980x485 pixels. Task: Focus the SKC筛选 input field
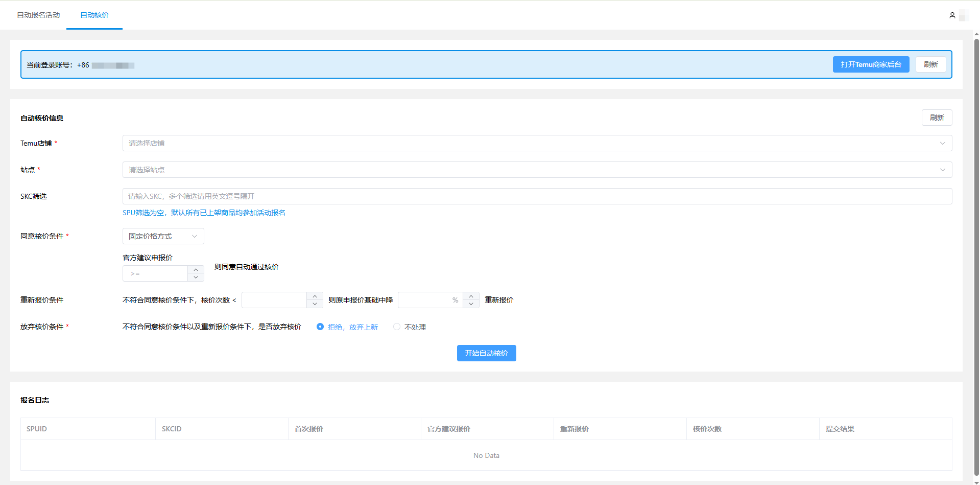pos(537,196)
